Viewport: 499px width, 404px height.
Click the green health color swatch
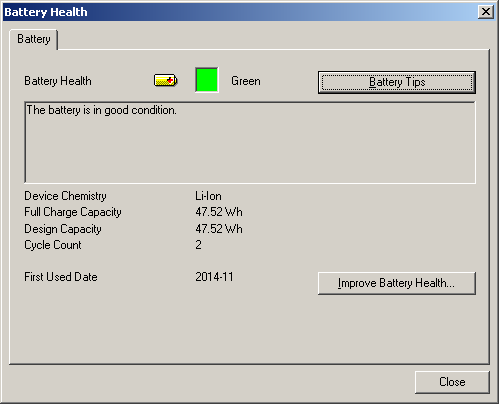(207, 80)
